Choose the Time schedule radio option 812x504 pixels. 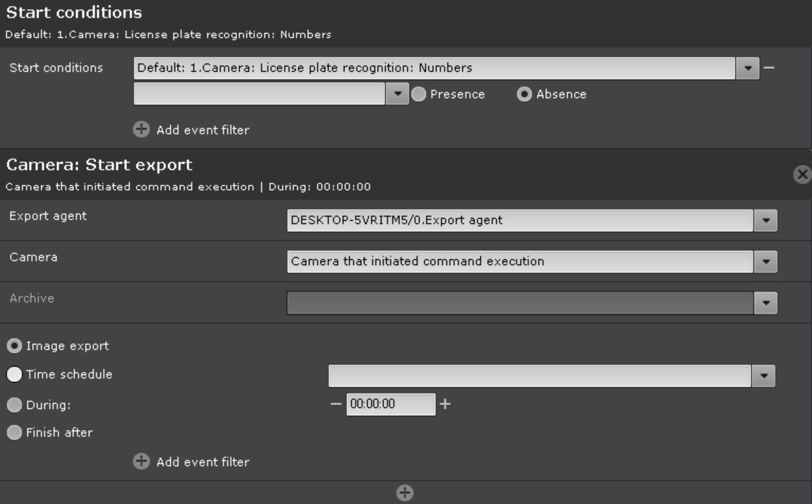[x=14, y=375]
